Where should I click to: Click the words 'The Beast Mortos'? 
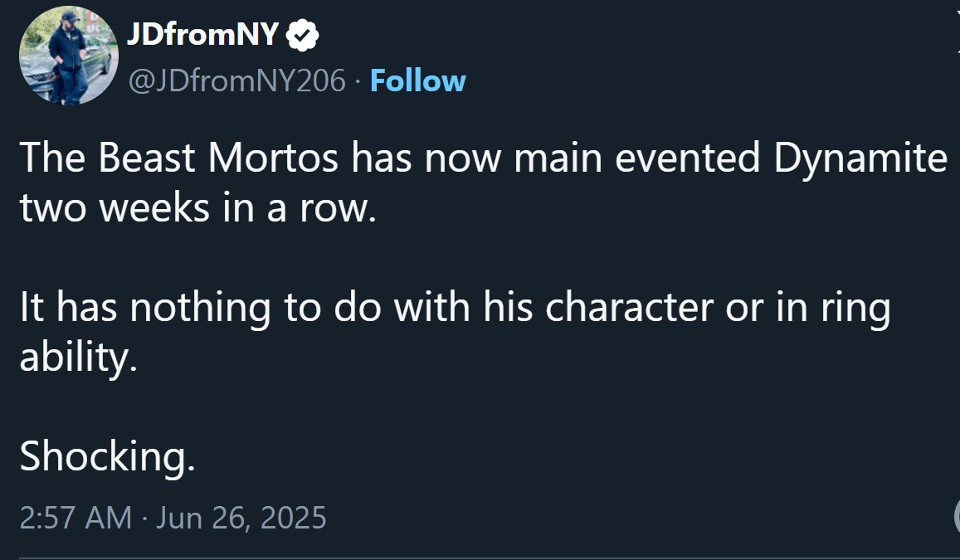pos(178,158)
